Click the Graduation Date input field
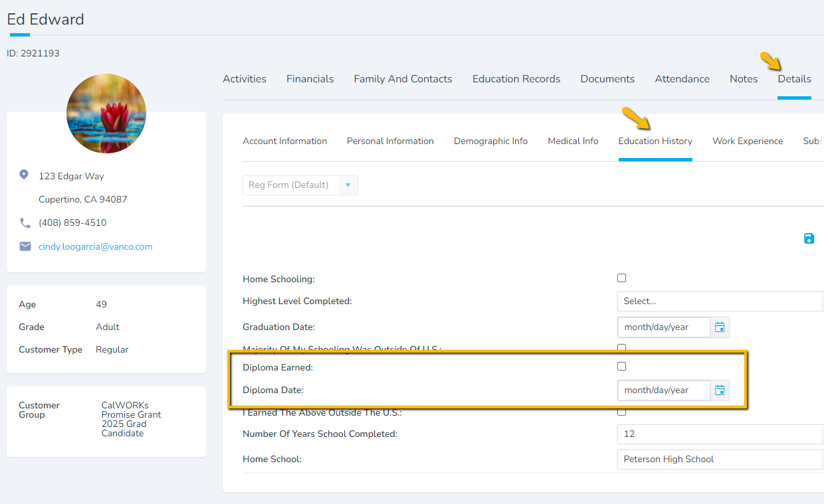The height and width of the screenshot is (504, 824). pos(663,327)
